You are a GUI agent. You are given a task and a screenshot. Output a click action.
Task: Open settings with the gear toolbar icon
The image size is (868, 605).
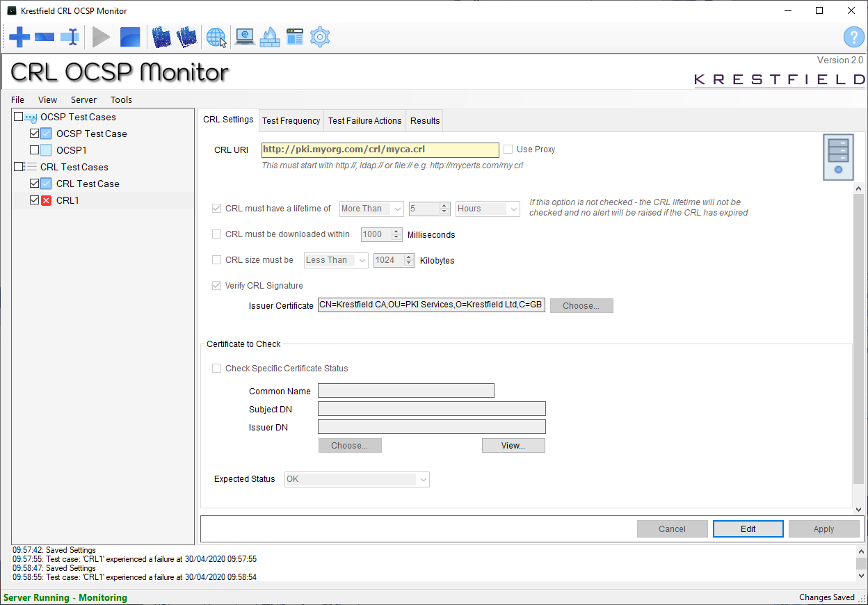tap(320, 37)
